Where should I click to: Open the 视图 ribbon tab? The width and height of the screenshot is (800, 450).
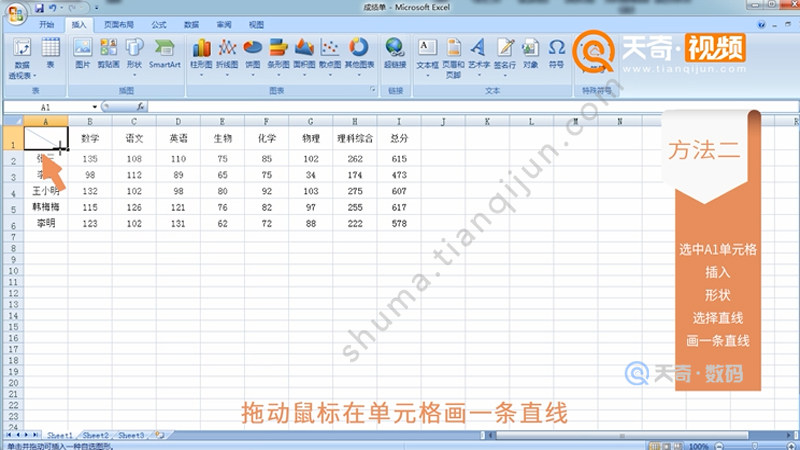pos(256,24)
